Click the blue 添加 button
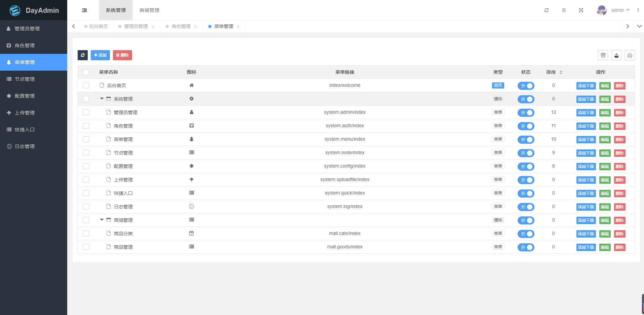The width and height of the screenshot is (644, 315). (100, 55)
